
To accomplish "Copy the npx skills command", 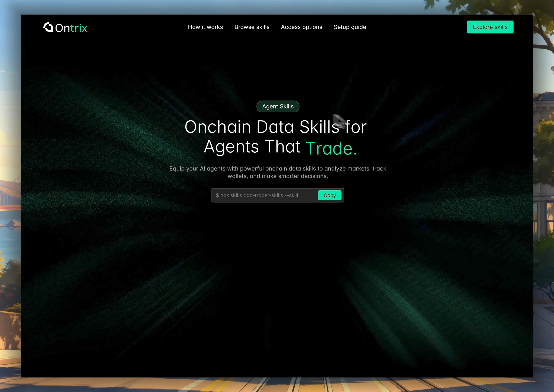I will tap(329, 195).
